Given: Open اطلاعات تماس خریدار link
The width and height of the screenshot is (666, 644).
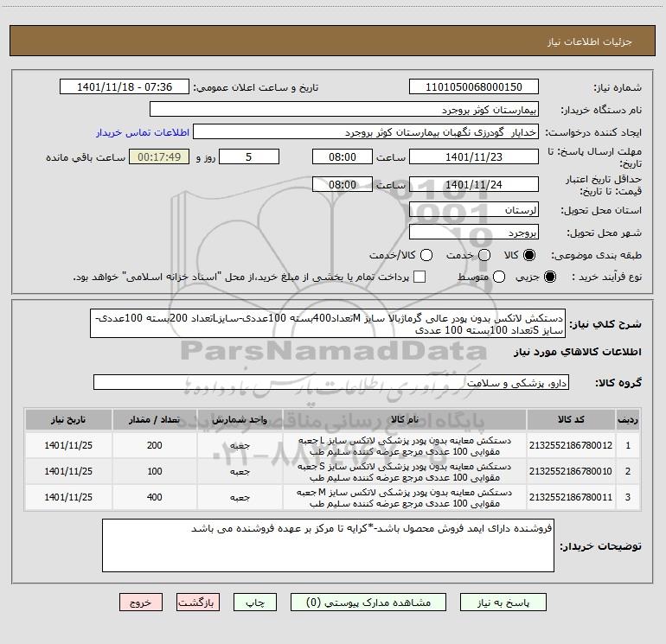Looking at the screenshot, I should click(x=143, y=132).
